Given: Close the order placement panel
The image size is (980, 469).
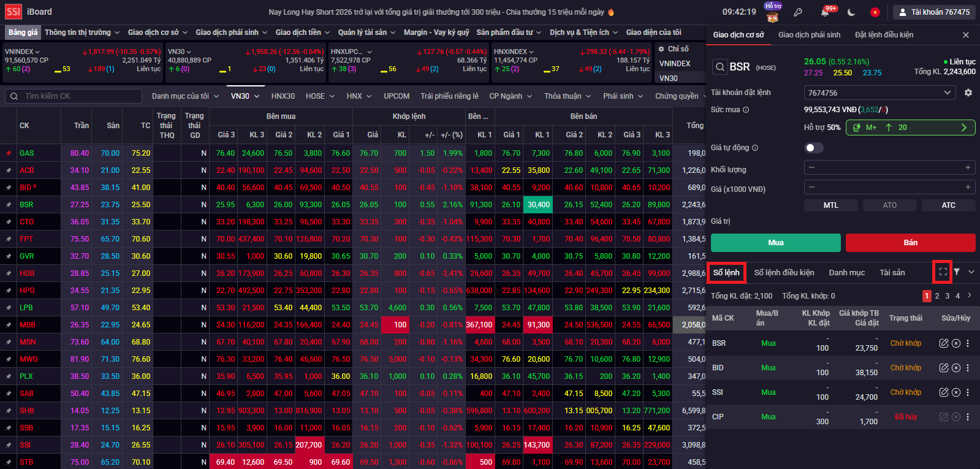Looking at the screenshot, I should pyautogui.click(x=966, y=35).
